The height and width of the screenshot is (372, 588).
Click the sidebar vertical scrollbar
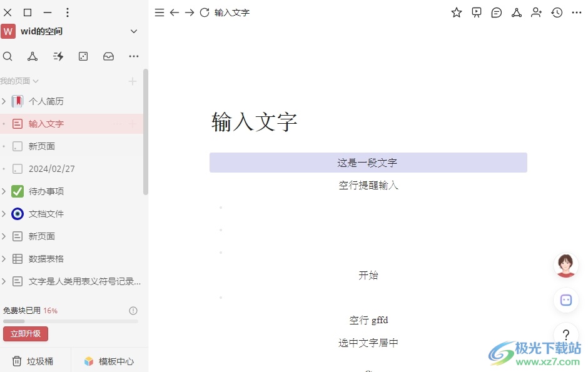click(146, 132)
